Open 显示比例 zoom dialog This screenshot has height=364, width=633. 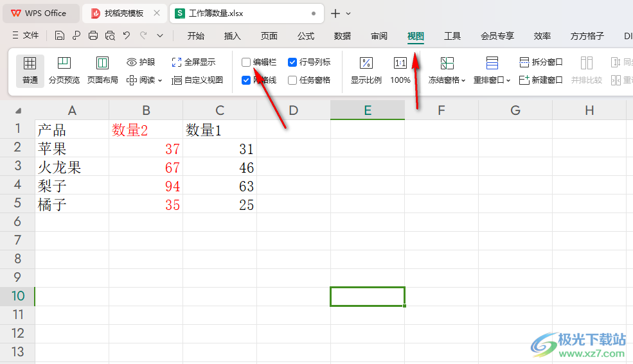tap(366, 71)
